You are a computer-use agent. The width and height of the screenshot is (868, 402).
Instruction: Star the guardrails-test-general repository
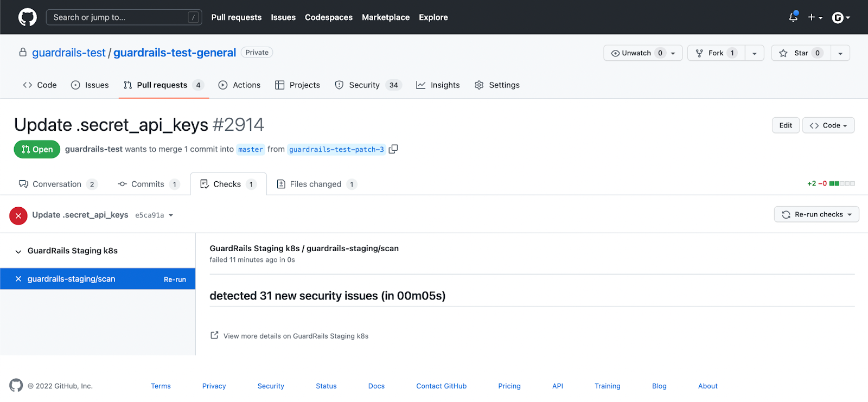click(x=801, y=53)
